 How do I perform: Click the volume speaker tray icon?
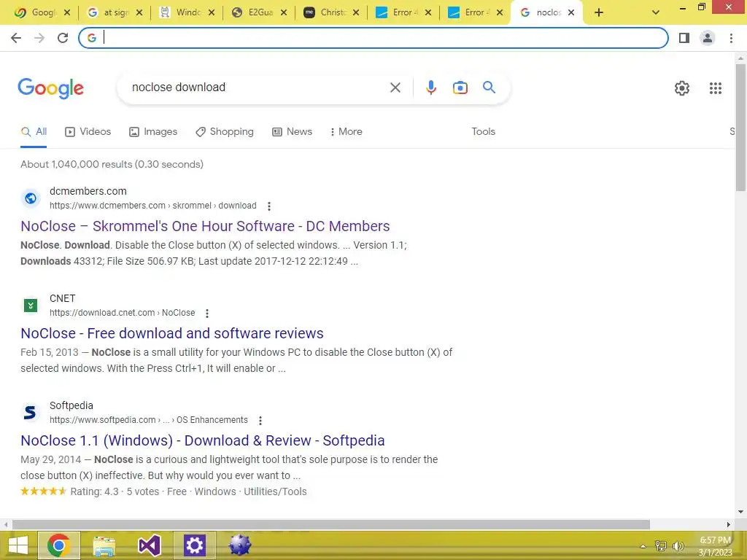(x=678, y=545)
